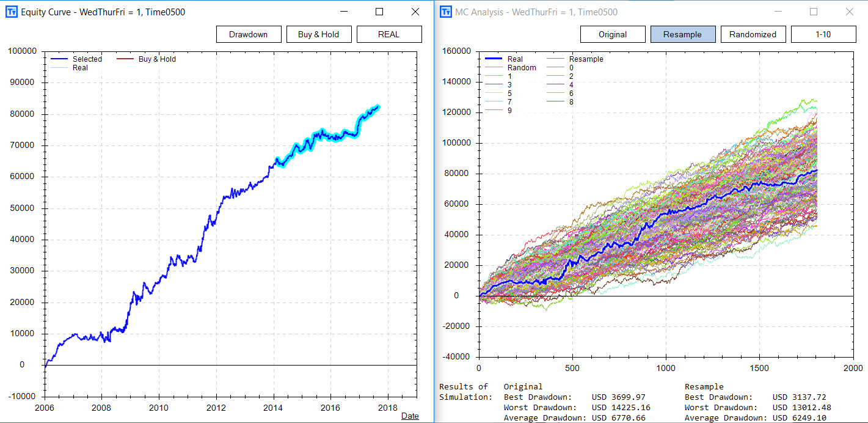Select Original worst drawdown value USD 14225.16
The image size is (868, 423).
[621, 408]
